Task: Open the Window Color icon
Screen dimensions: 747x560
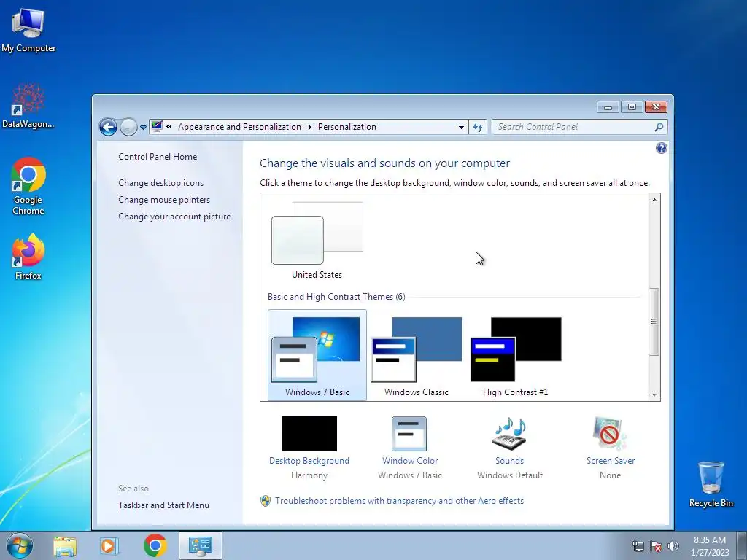Action: (409, 434)
